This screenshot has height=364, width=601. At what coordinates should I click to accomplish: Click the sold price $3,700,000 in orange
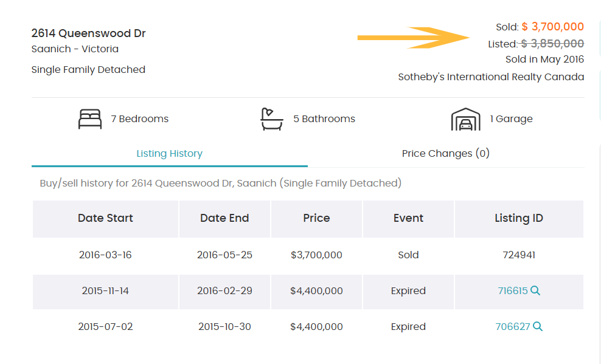pyautogui.click(x=552, y=27)
